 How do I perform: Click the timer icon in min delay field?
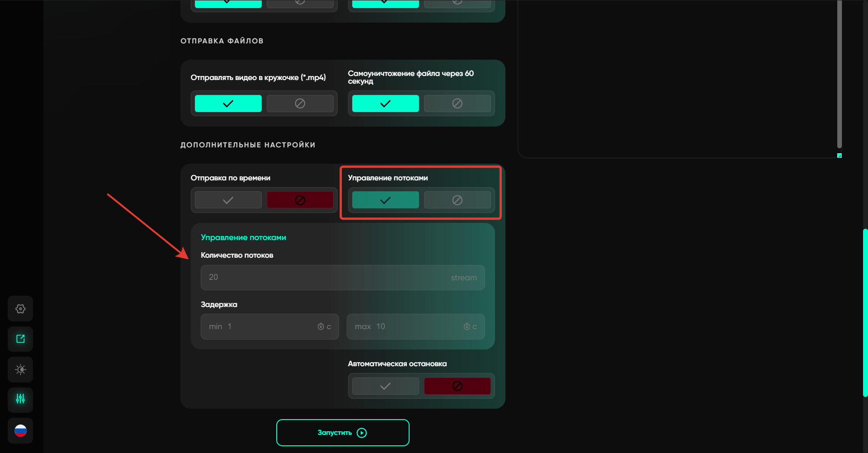(x=321, y=326)
